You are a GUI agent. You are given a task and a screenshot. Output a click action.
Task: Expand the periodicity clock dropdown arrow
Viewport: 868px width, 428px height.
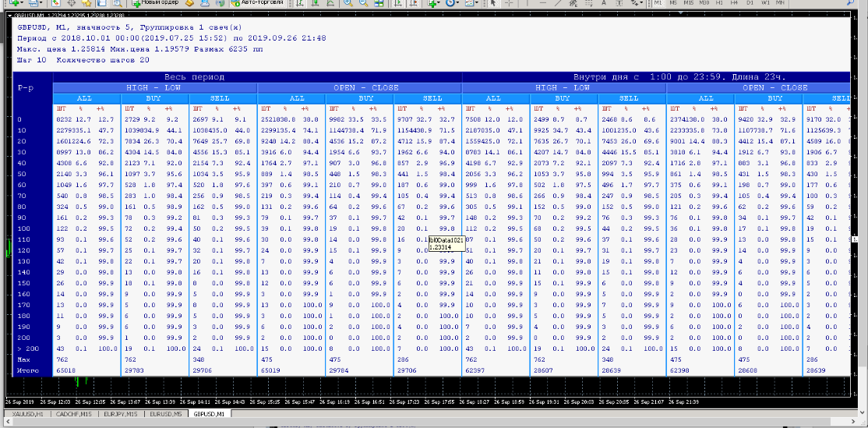pyautogui.click(x=457, y=3)
